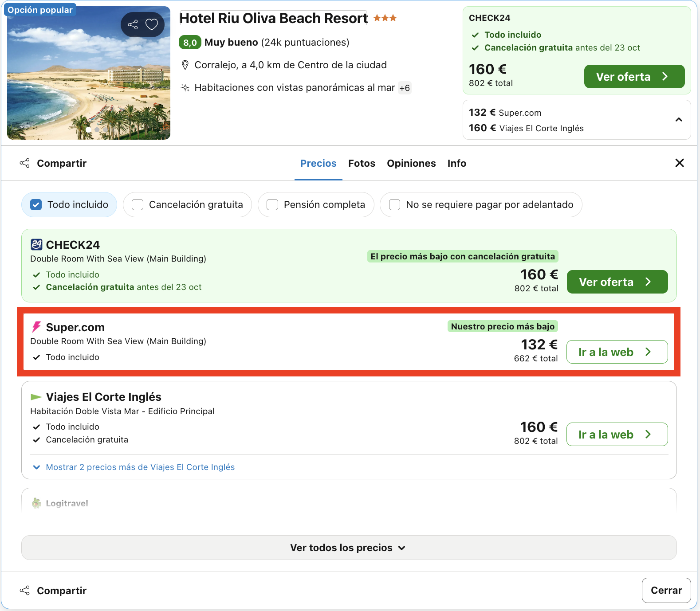
Task: Click the CHECK24 logo icon in offer card
Action: (x=36, y=244)
